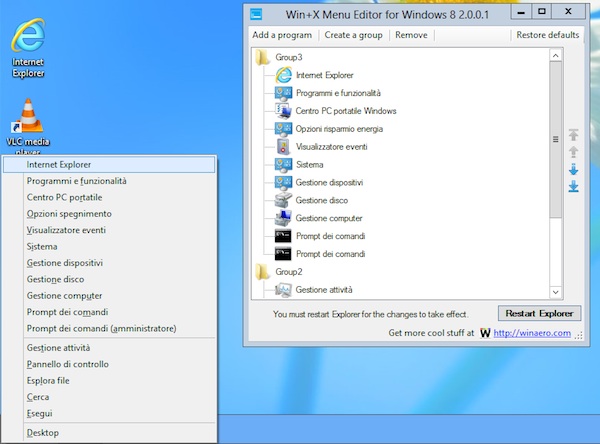Click the first Prompt dei comandi icon
600x444 pixels.
(283, 236)
